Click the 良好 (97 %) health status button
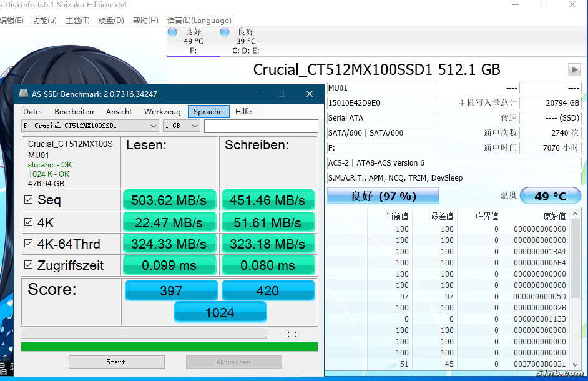 click(383, 196)
